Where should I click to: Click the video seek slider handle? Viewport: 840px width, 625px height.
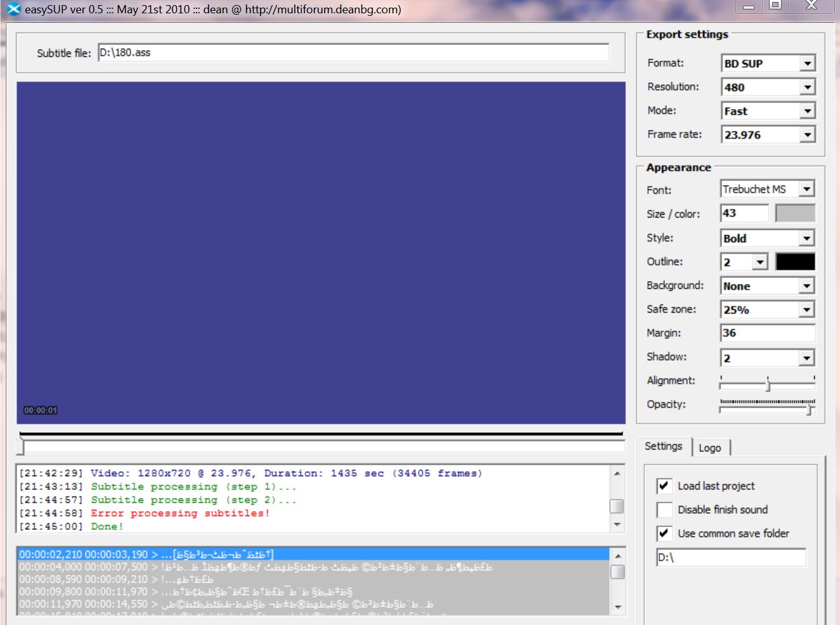click(21, 447)
